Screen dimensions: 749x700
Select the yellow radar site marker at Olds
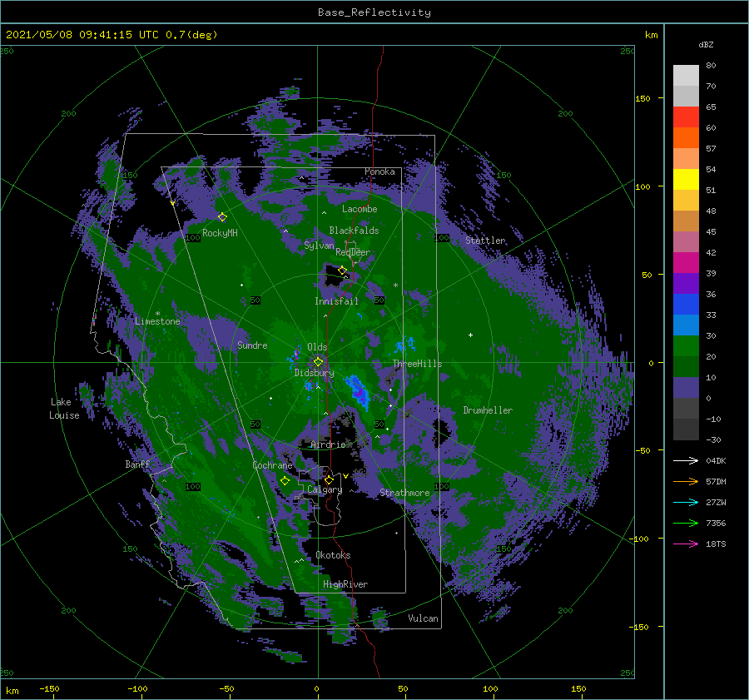[x=318, y=362]
